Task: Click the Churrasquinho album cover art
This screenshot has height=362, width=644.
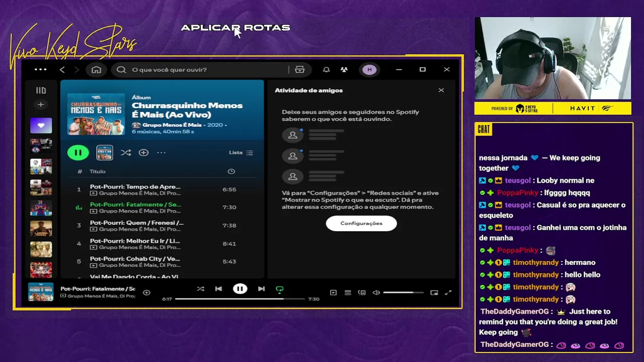Action: (96, 114)
